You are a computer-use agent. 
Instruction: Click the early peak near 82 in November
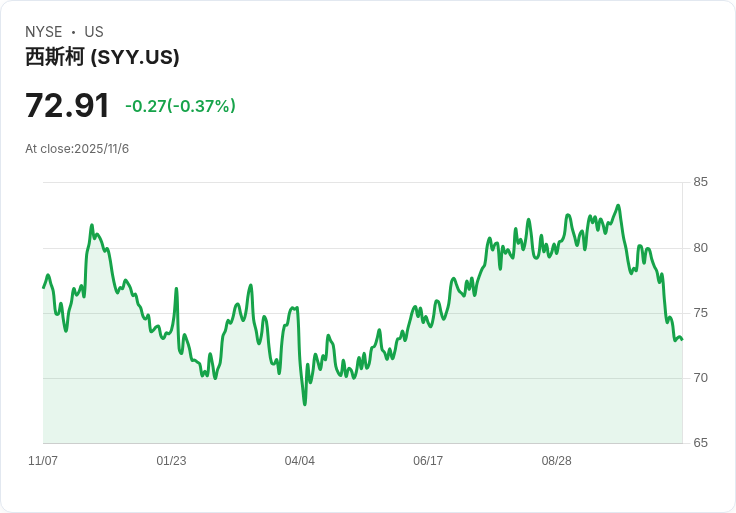click(x=92, y=225)
